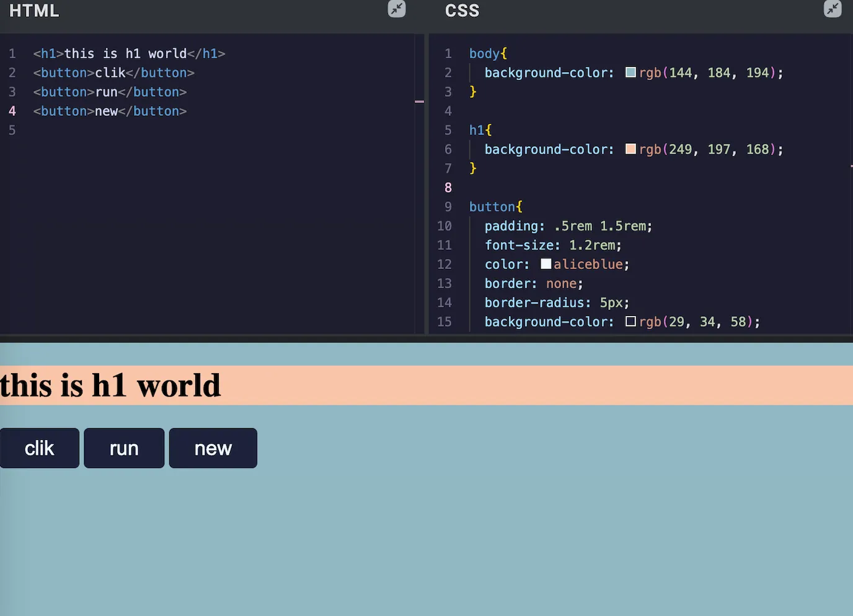Expand the HTML editor panel
853x616 pixels.
tap(396, 9)
